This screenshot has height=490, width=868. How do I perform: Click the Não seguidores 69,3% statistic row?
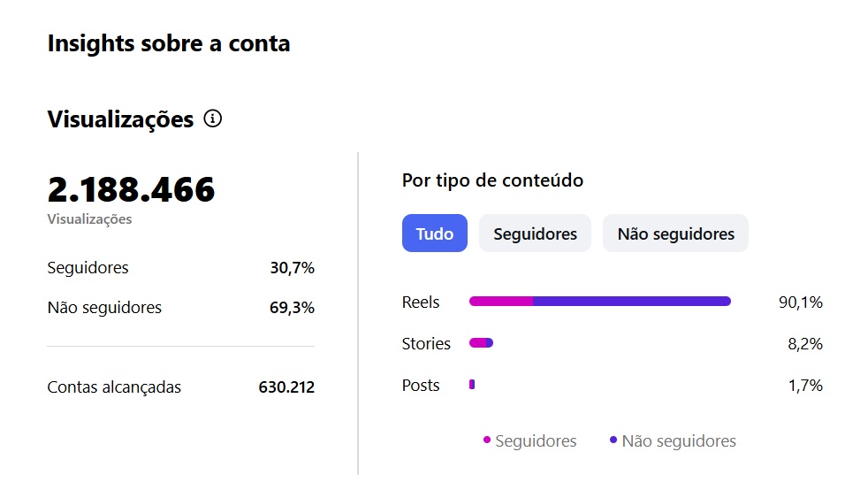coord(180,308)
